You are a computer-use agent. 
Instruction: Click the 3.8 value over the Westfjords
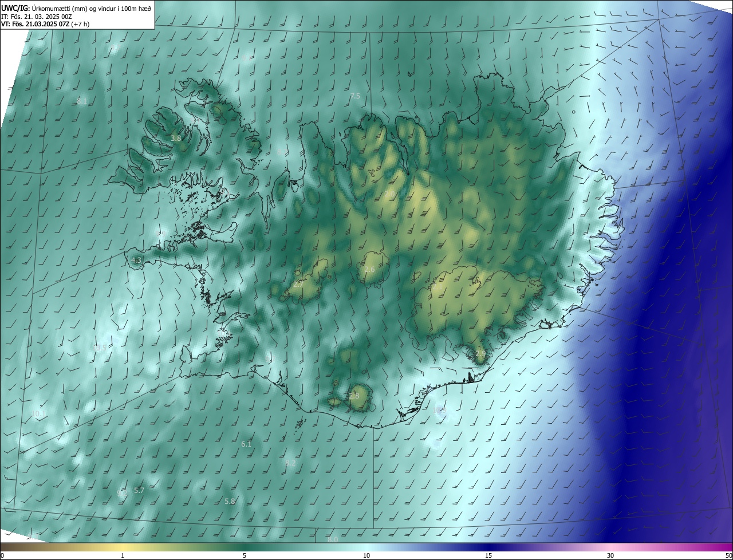click(176, 138)
